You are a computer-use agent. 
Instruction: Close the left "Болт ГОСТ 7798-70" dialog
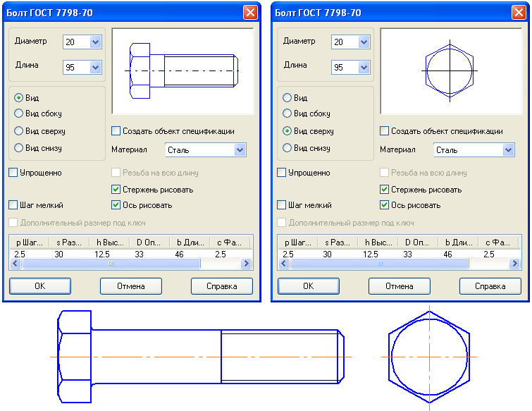(250, 13)
